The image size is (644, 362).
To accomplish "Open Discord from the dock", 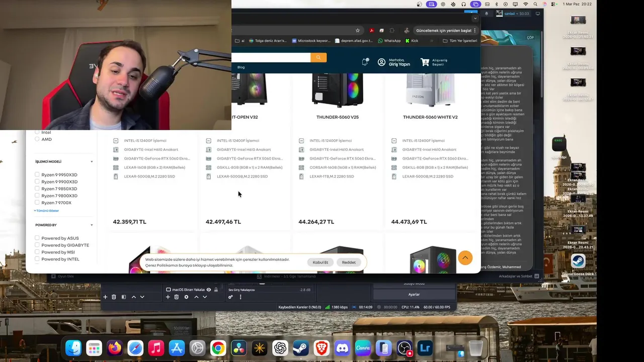I will 342,348.
